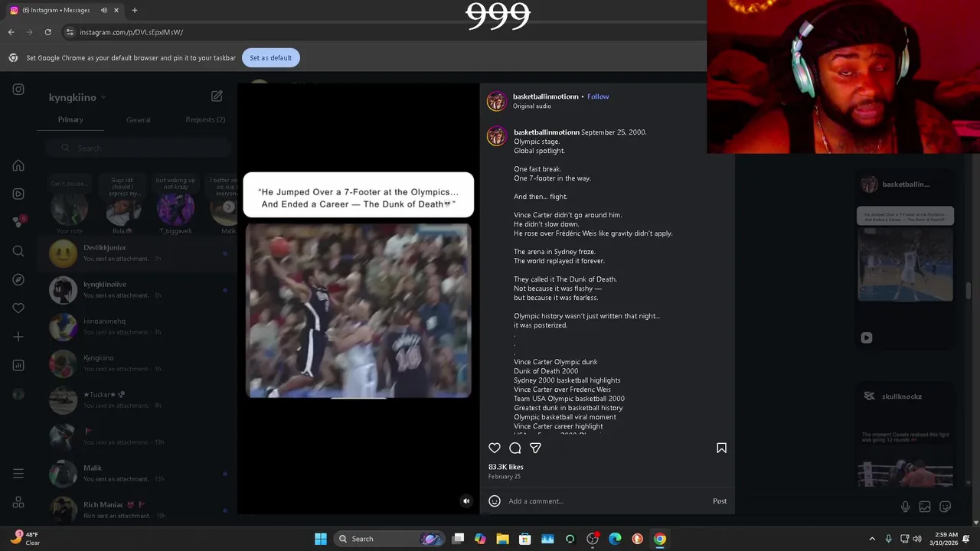This screenshot has width=980, height=551.
Task: Open File Explorer from the taskbar
Action: tap(502, 539)
